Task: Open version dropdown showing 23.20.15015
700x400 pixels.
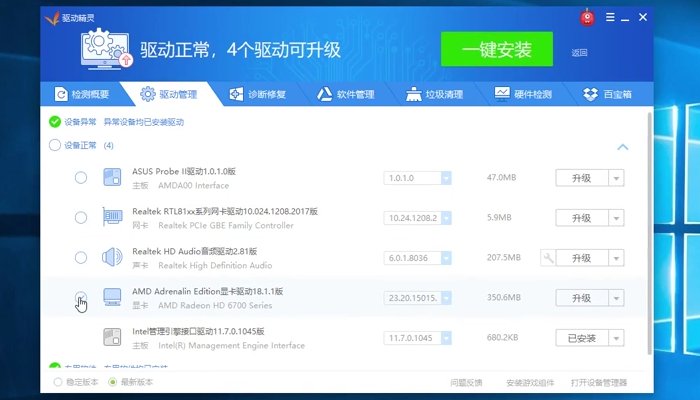Action: point(417,298)
